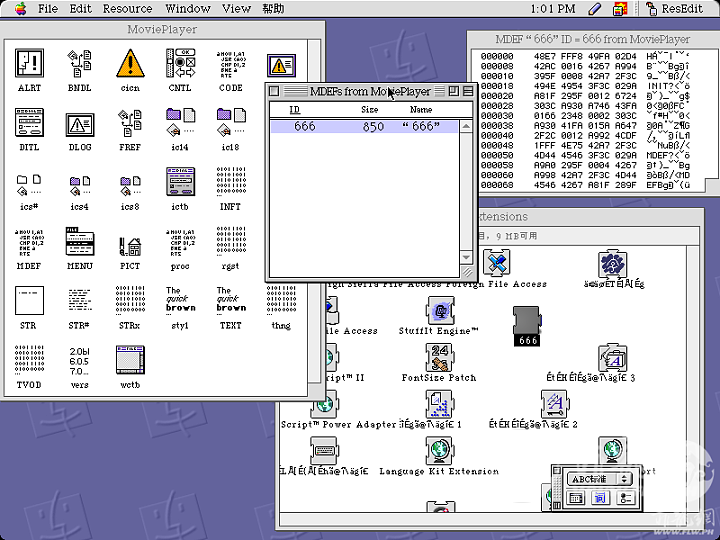Open the CODE resource type
The width and height of the screenshot is (720, 540).
tap(231, 63)
